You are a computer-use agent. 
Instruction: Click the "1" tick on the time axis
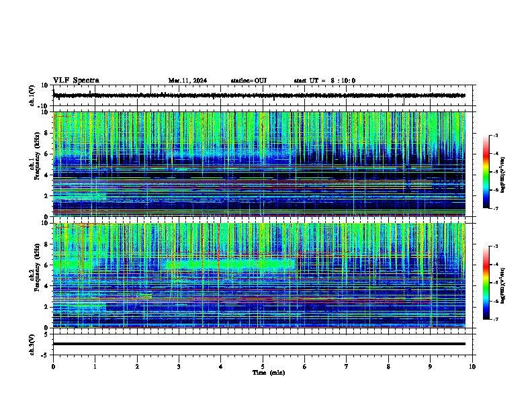coord(95,367)
